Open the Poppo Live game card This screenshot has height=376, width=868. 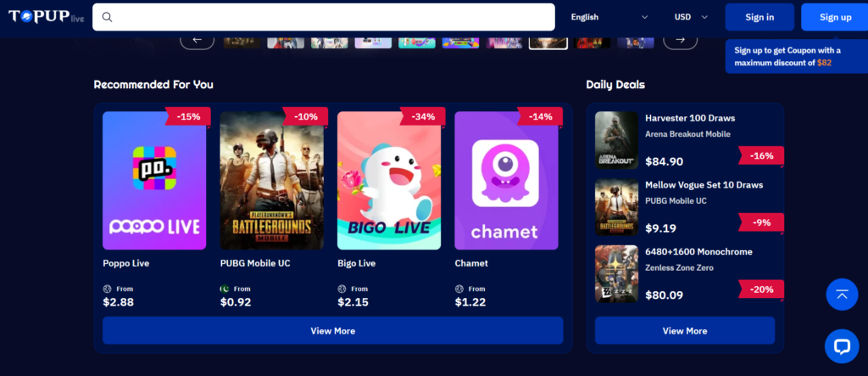click(x=154, y=210)
